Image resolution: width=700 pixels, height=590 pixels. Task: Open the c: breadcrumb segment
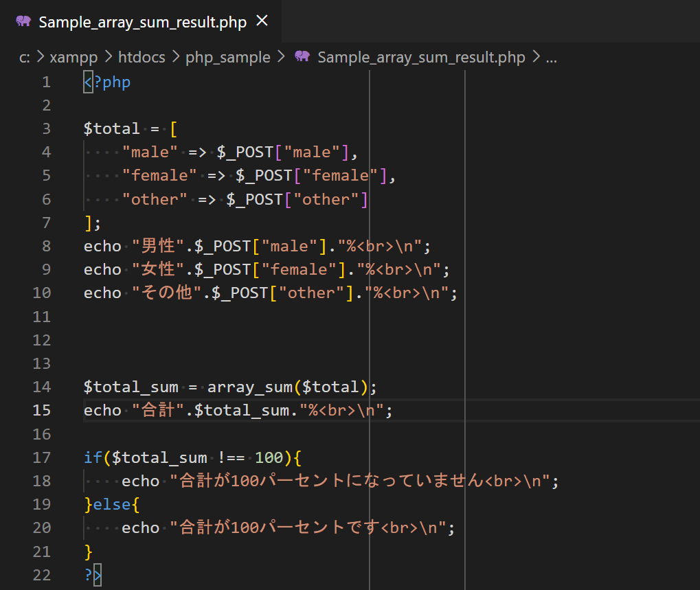tap(25, 57)
